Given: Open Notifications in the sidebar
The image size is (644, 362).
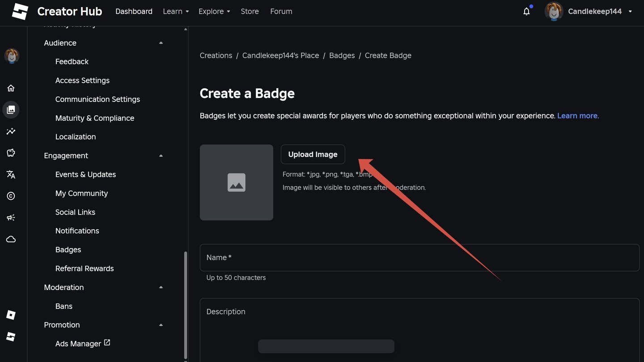Looking at the screenshot, I should click(77, 231).
